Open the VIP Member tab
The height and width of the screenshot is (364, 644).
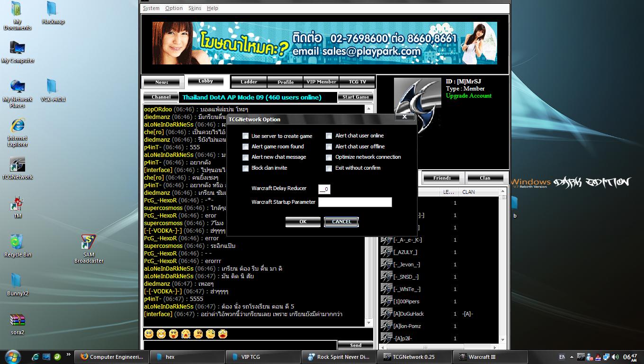pyautogui.click(x=321, y=82)
